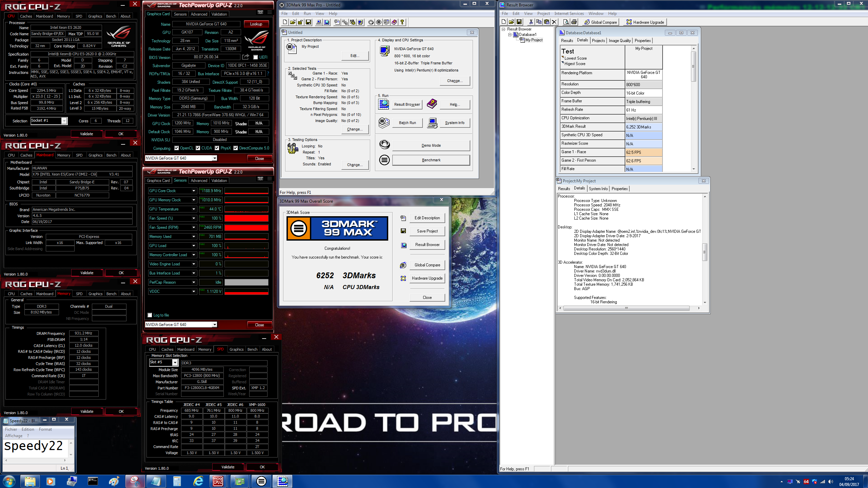
Task: Open GPU Core Clock sensor dropdown
Action: [x=194, y=191]
